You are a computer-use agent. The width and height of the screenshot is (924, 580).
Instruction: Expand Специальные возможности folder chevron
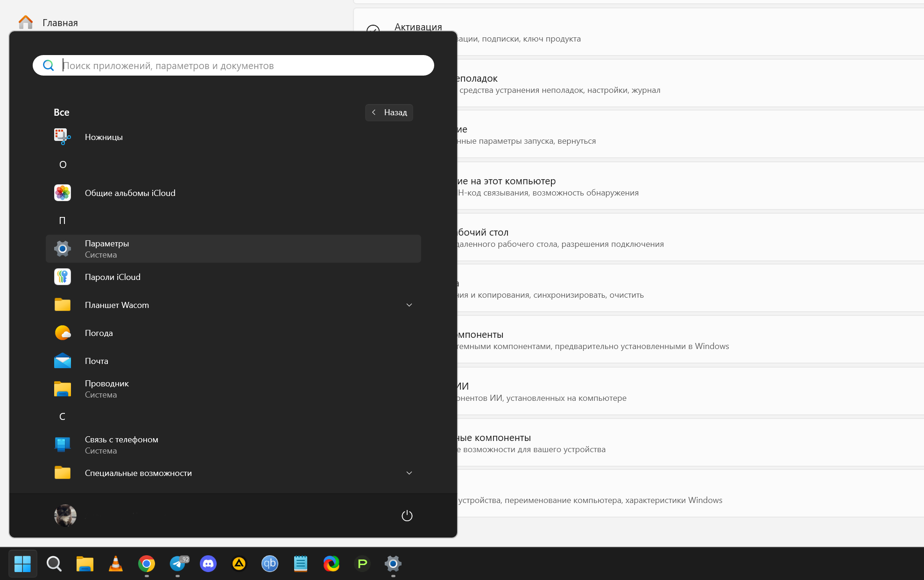(409, 473)
